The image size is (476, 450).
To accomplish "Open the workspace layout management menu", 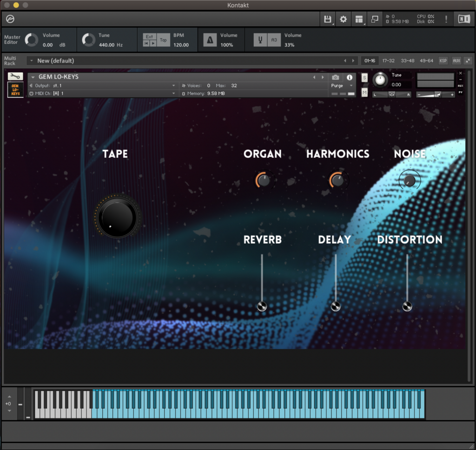I will click(x=359, y=19).
